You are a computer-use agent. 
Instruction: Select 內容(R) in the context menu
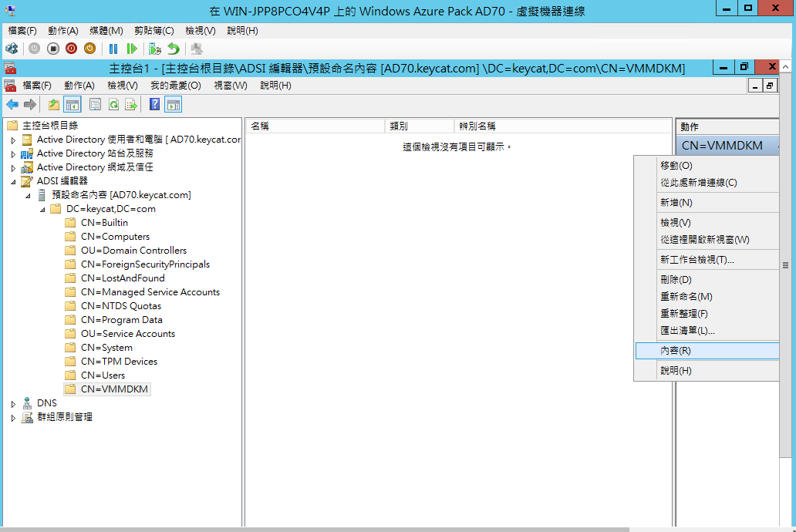tap(707, 350)
